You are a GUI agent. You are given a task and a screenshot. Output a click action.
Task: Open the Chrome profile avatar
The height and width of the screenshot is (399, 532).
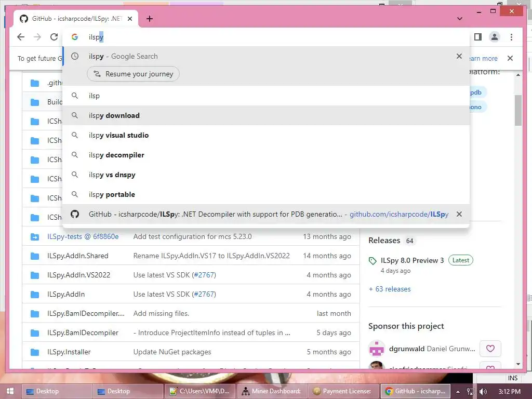(495, 37)
